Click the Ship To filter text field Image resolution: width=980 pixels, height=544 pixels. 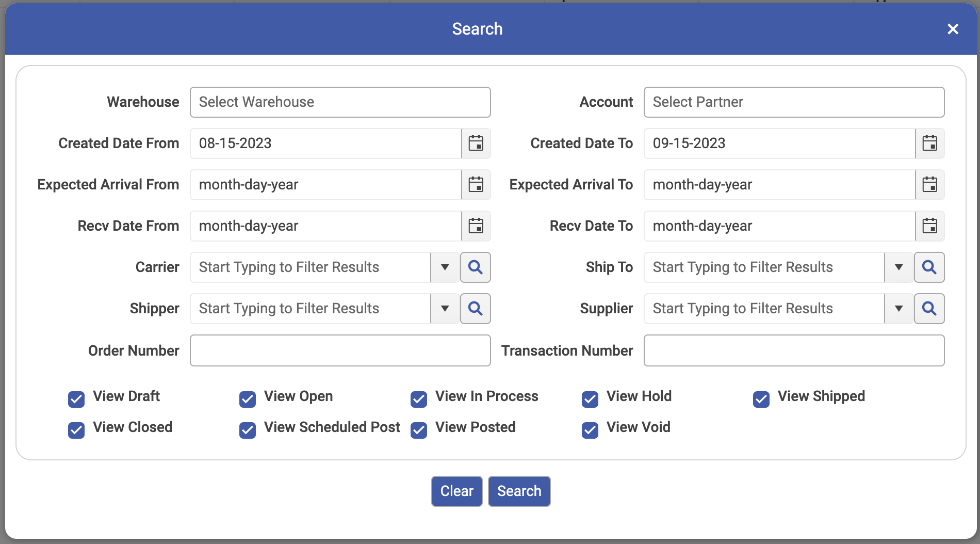point(764,267)
